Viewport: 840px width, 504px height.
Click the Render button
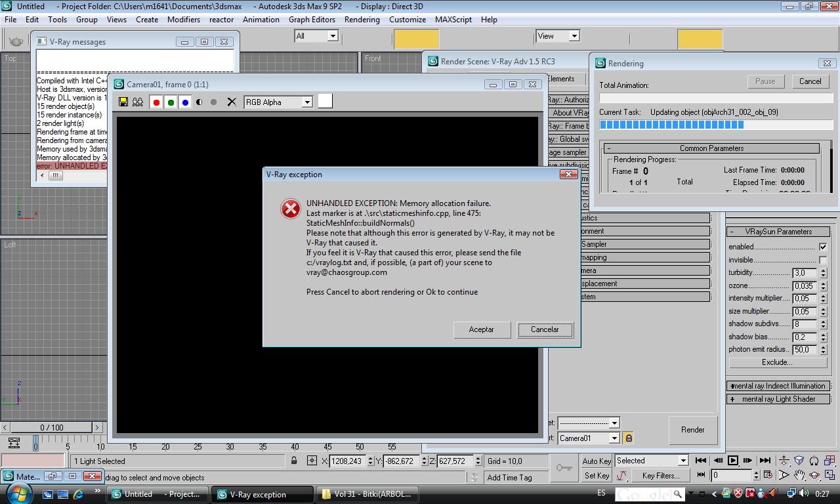(692, 430)
